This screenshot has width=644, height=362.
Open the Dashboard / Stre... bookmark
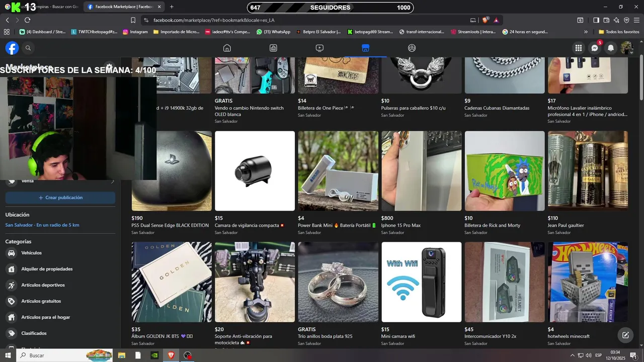point(42,32)
